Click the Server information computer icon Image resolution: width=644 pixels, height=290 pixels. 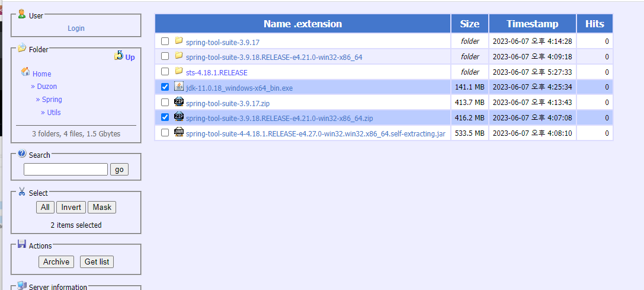point(22,286)
